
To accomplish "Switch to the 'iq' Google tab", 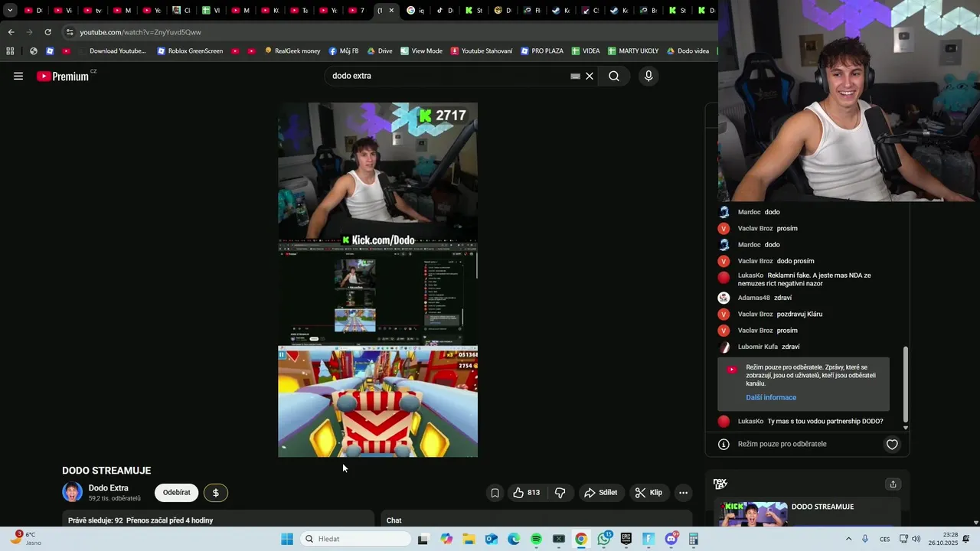I will point(416,11).
